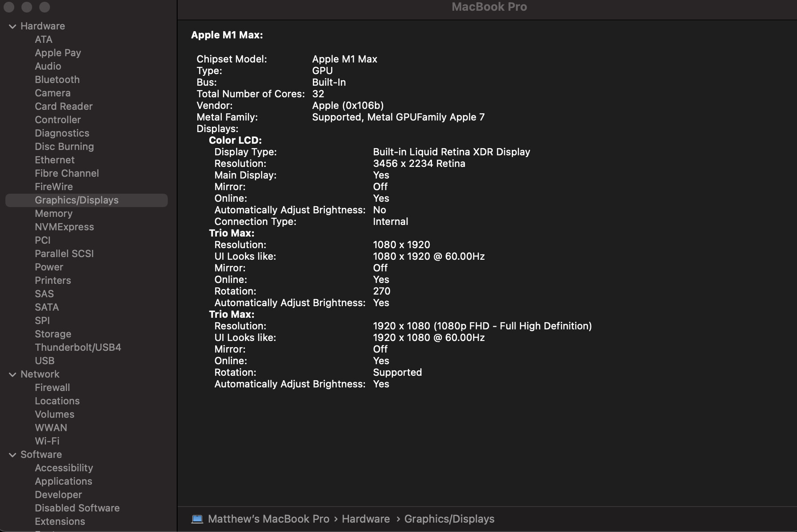Screen dimensions: 797x532
Task: Click Graphics/Displays in the path bar
Action: [449, 519]
